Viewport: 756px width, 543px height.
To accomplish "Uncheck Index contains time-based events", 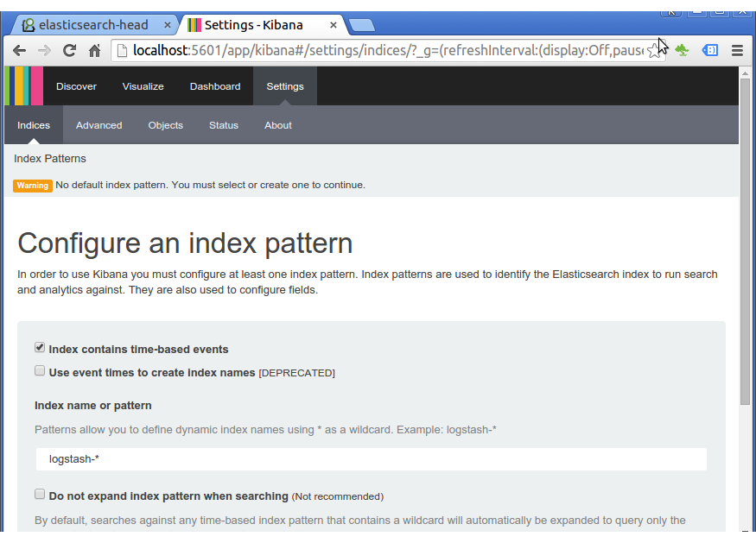I will tap(40, 347).
